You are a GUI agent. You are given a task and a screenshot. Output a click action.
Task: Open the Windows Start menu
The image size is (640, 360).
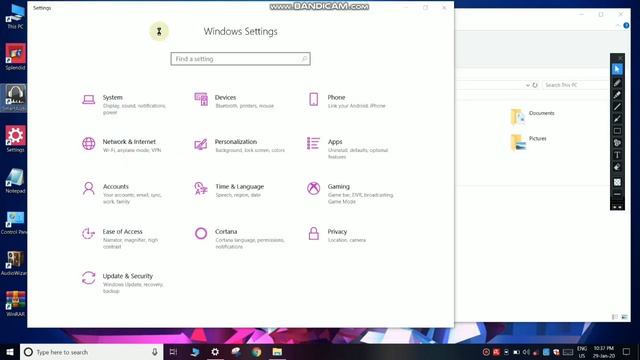[10, 352]
